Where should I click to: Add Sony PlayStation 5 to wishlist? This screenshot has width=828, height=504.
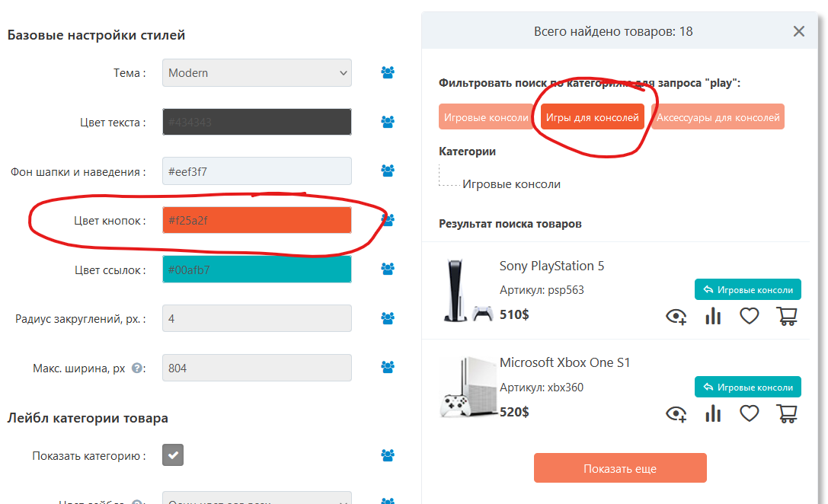[750, 316]
